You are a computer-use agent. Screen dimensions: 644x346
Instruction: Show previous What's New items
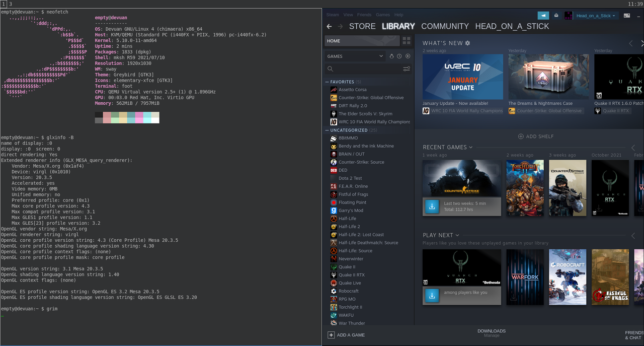coord(631,44)
